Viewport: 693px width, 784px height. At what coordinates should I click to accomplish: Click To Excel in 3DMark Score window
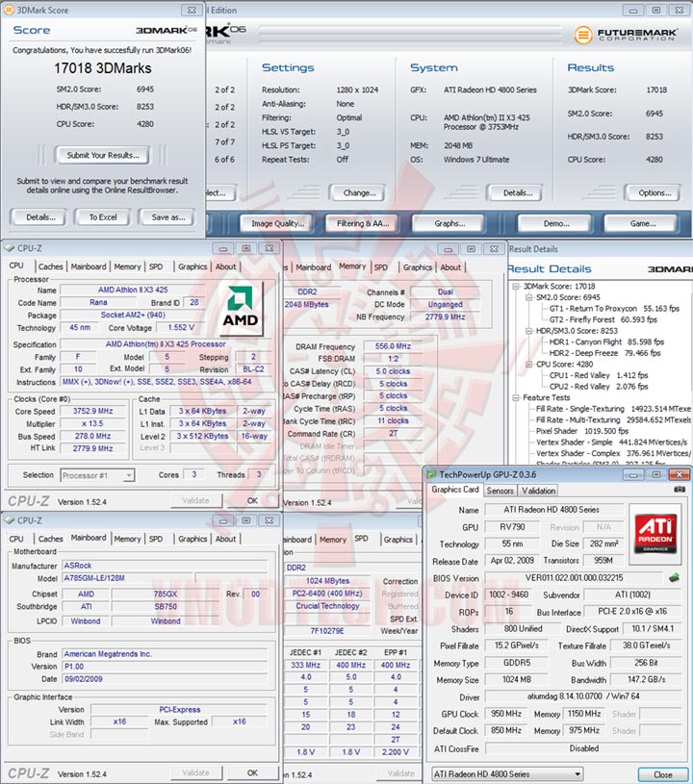[x=103, y=217]
